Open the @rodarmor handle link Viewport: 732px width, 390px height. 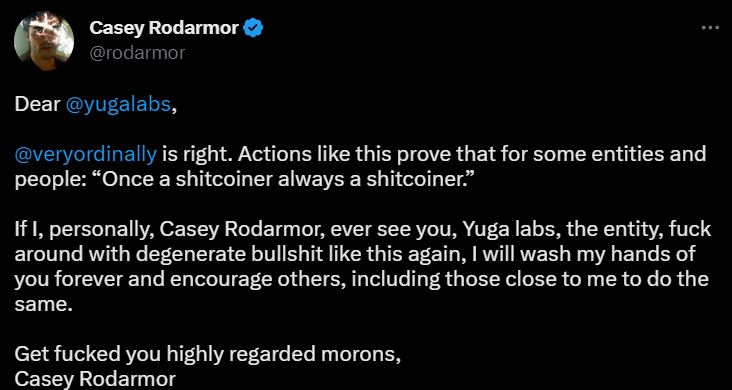tap(137, 53)
